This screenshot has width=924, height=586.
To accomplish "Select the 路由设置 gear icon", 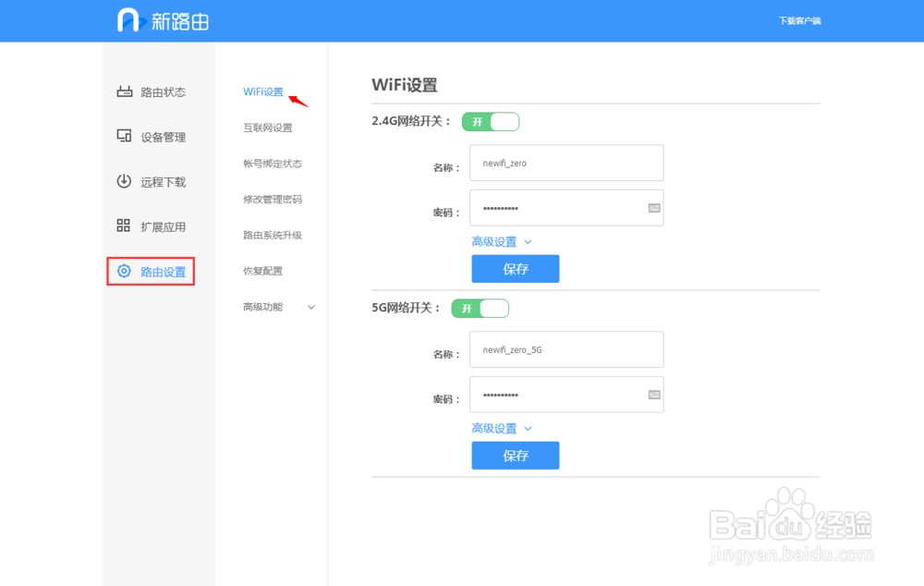I will click(125, 271).
